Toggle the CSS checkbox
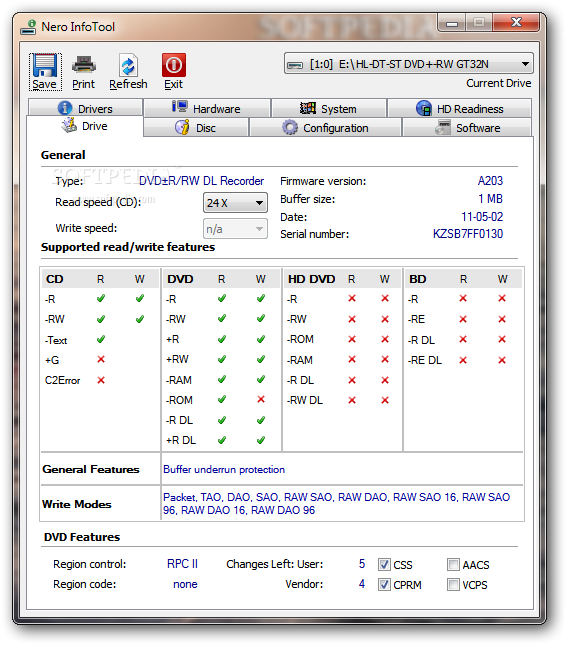This screenshot has height=645, width=567. point(384,564)
